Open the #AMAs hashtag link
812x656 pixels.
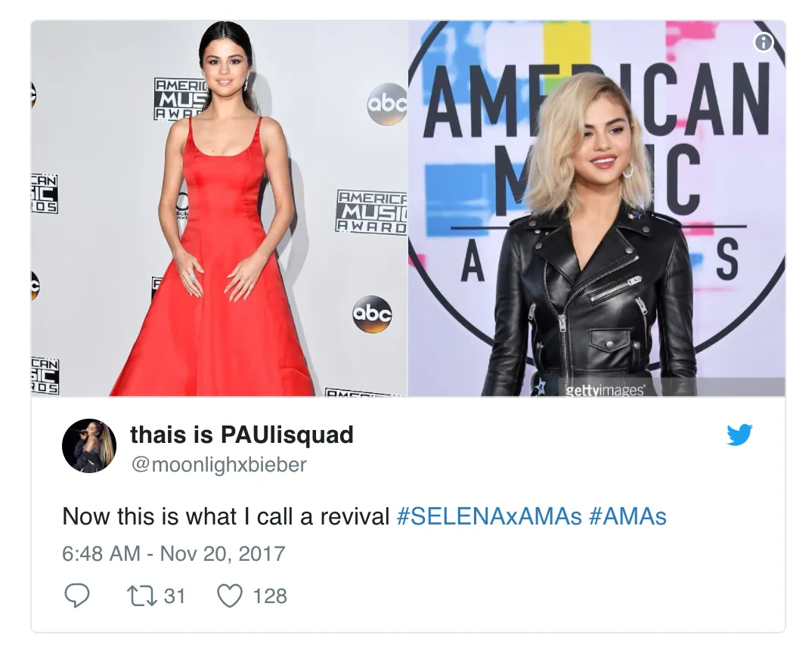[628, 516]
